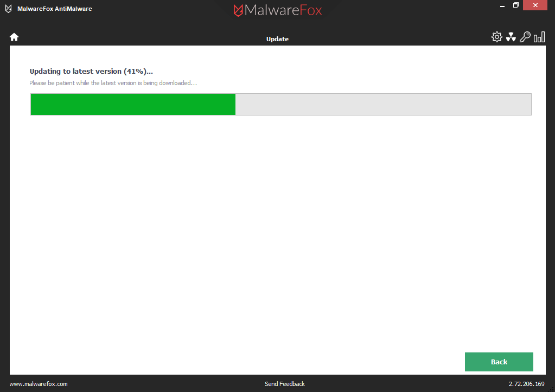Open the quarantine radiation icon

tap(511, 37)
